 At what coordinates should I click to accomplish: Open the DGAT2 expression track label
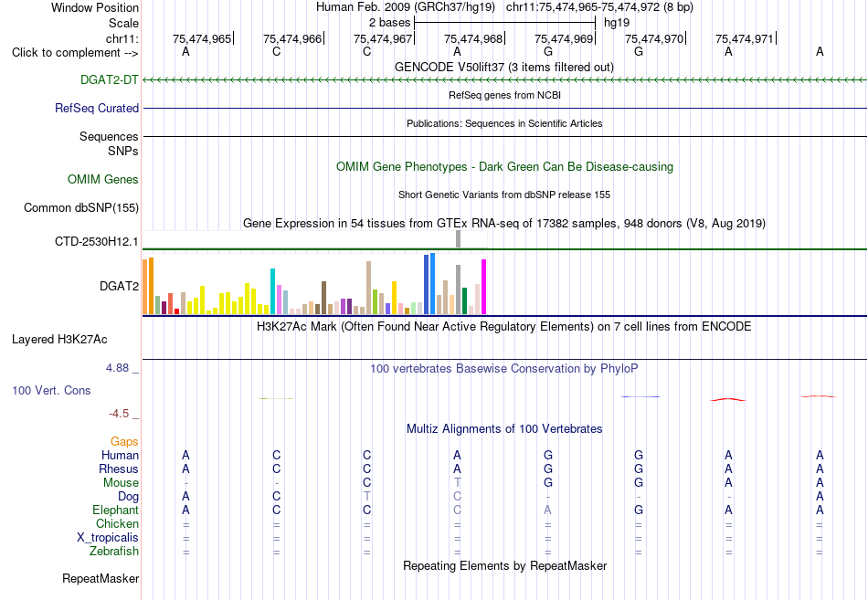(x=119, y=286)
